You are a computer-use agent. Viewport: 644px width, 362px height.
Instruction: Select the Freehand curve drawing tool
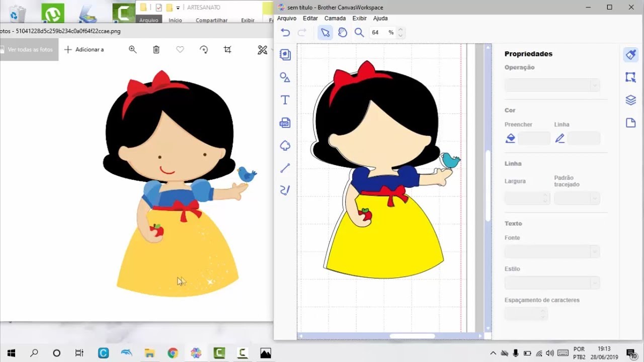tap(285, 190)
